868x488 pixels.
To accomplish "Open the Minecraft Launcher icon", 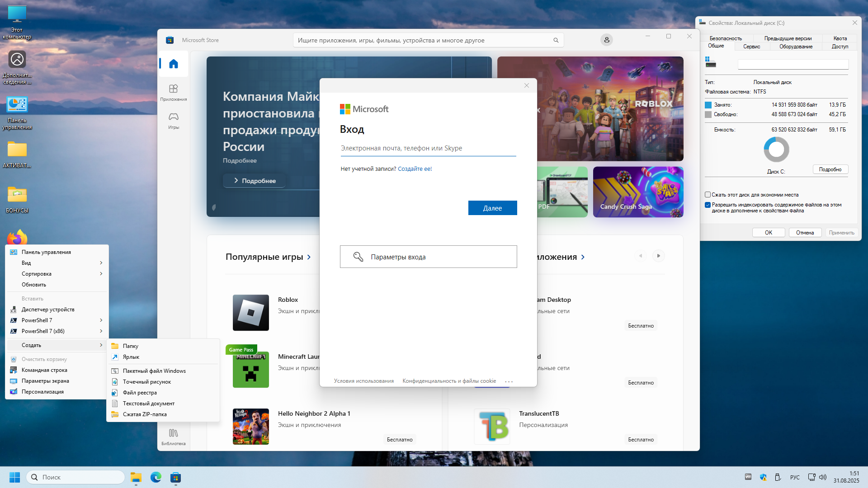I will coord(251,370).
